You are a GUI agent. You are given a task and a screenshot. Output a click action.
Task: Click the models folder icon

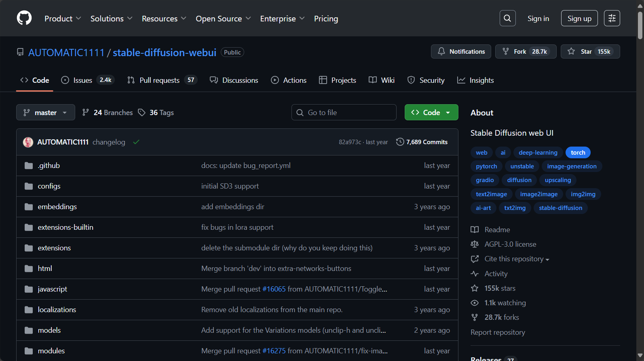pos(29,330)
